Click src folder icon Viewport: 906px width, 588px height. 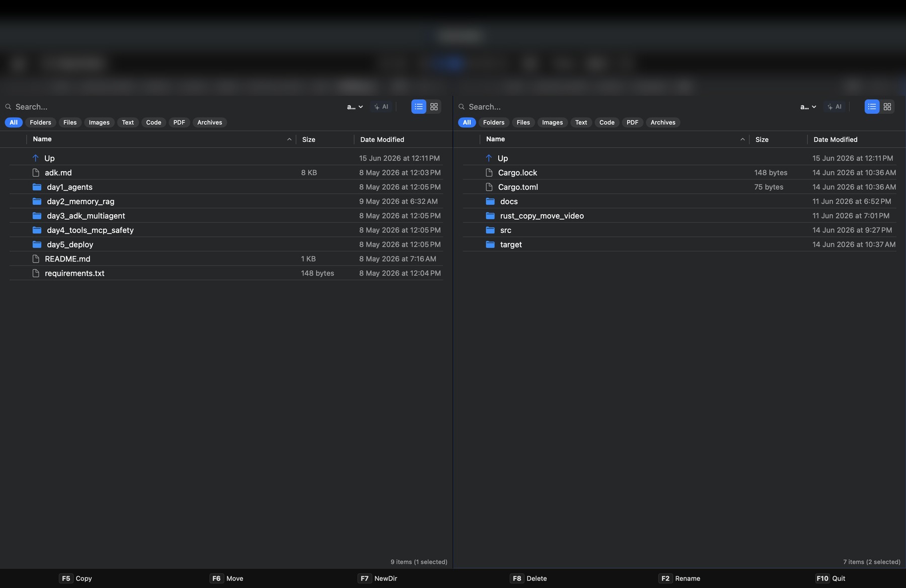(490, 230)
